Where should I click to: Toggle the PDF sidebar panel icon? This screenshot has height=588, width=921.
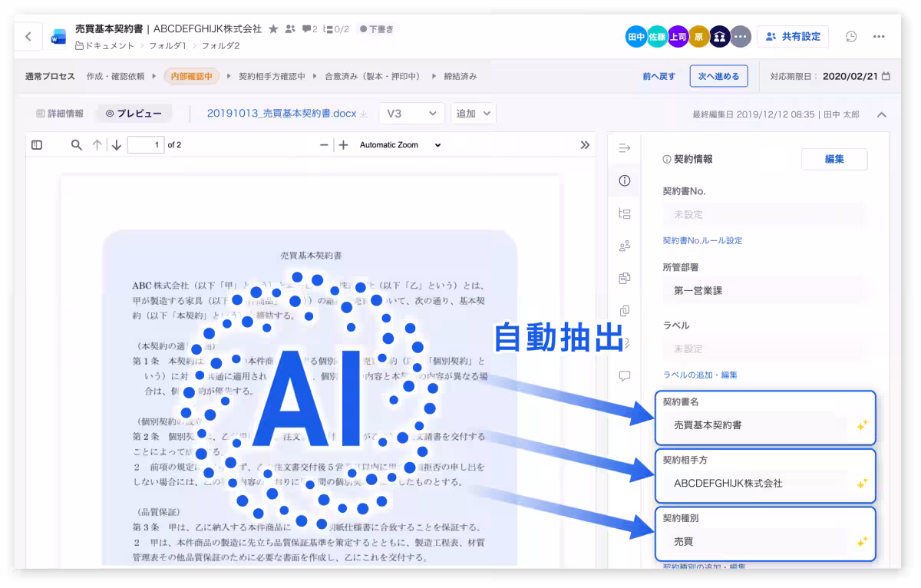[36, 144]
